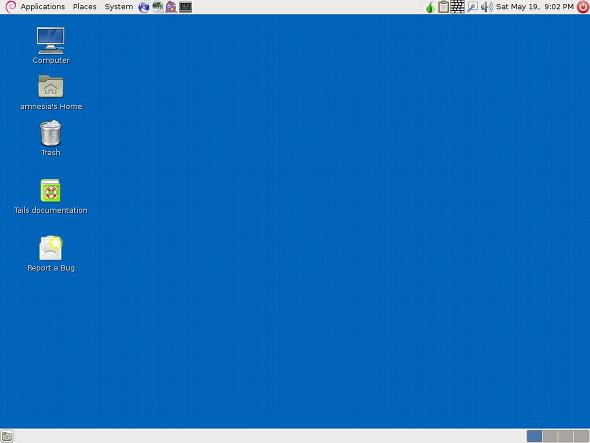This screenshot has width=590, height=443.
Task: Launch the Iceweasel web browser from panel
Action: [144, 7]
